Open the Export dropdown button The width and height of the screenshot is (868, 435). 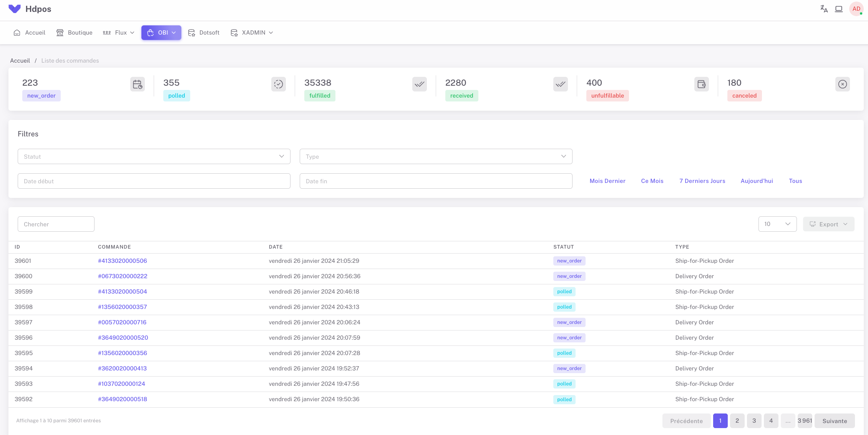[x=828, y=224]
